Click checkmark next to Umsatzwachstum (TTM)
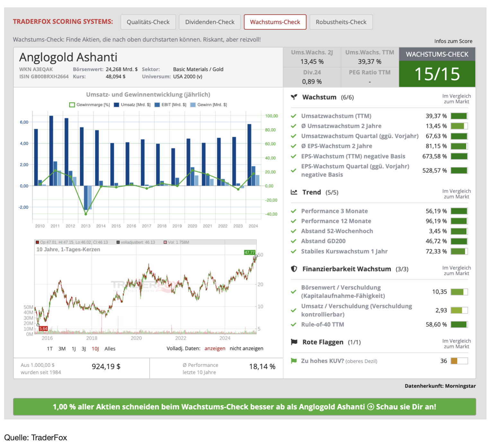499x448 pixels. click(293, 116)
